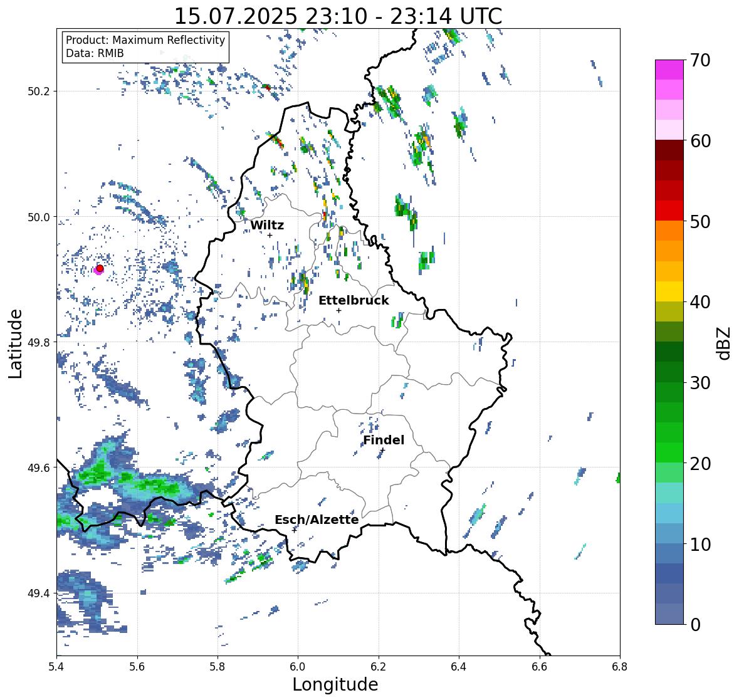Click the Data: RMIB text

tap(95, 53)
